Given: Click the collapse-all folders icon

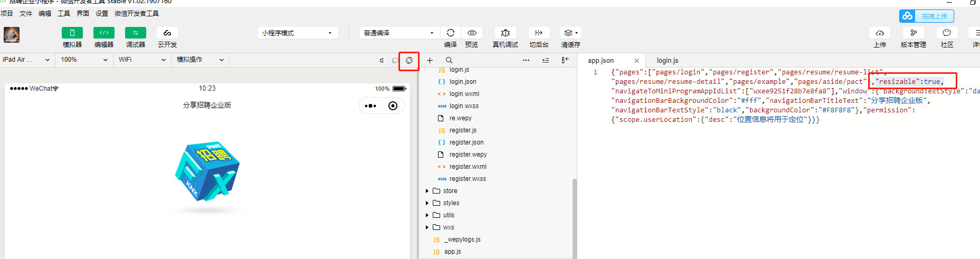Looking at the screenshot, I should tap(546, 61).
